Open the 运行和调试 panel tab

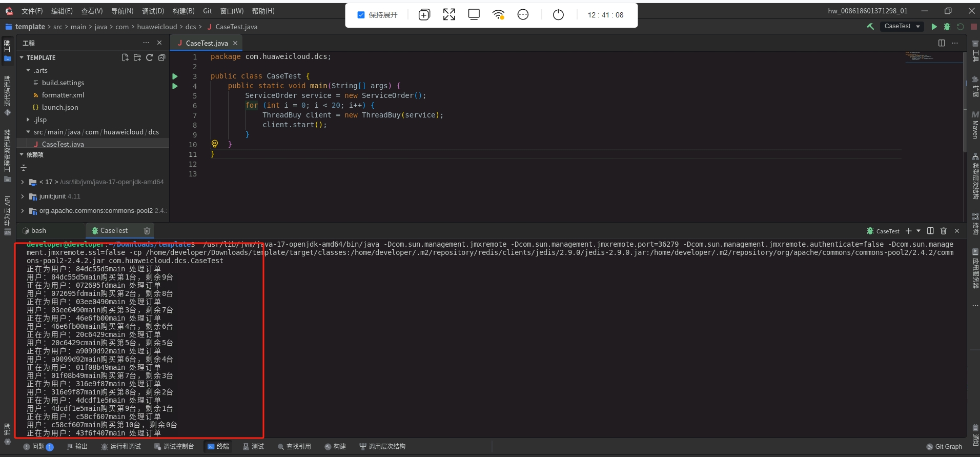point(121,447)
